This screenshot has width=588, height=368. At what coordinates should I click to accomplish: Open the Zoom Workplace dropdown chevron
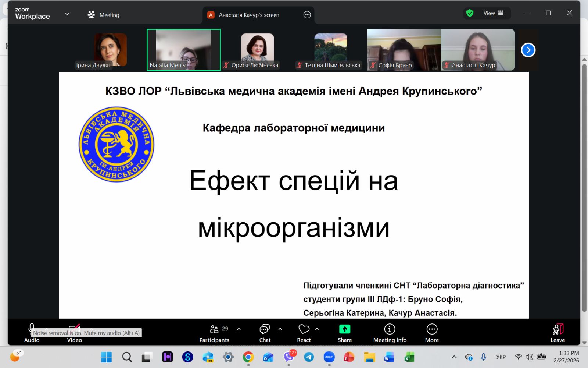[67, 14]
